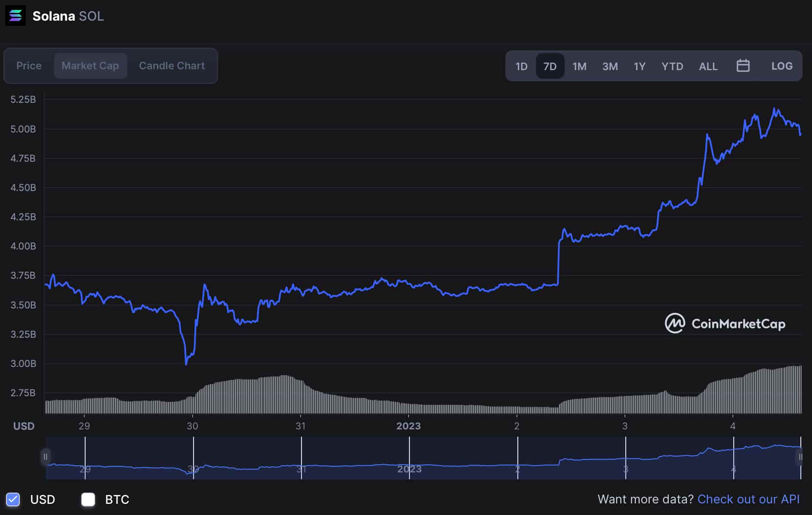Select the YTD timeframe
Viewport: 812px width, 515px height.
(672, 66)
